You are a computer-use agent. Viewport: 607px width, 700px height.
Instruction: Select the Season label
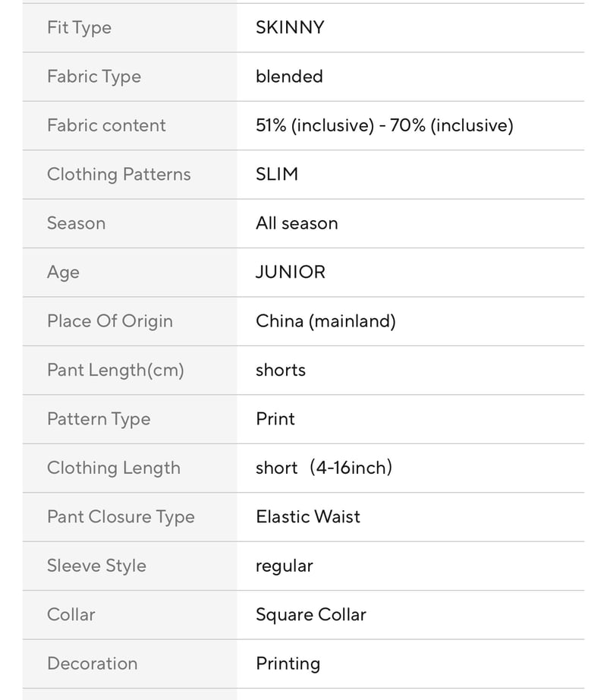coord(77,223)
